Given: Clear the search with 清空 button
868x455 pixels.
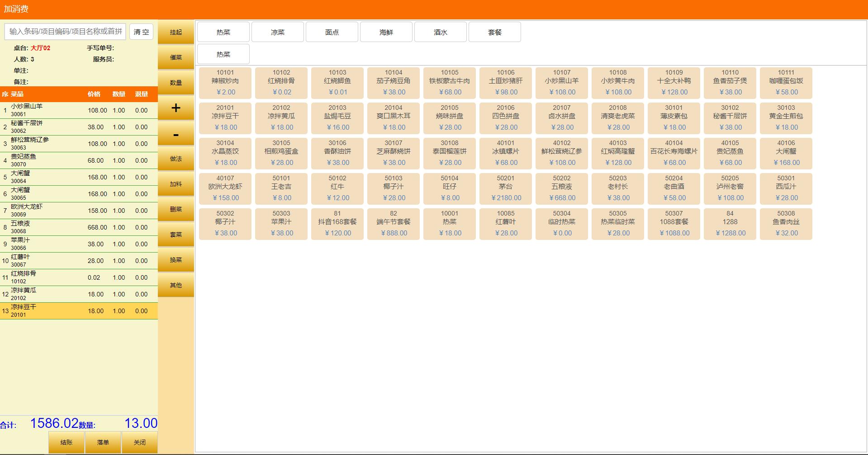Looking at the screenshot, I should click(x=141, y=32).
